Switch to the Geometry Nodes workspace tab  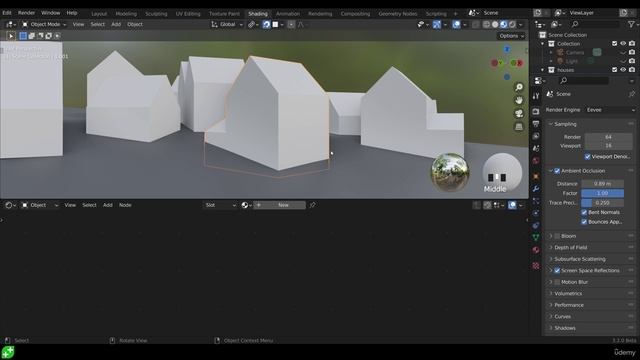pos(398,13)
